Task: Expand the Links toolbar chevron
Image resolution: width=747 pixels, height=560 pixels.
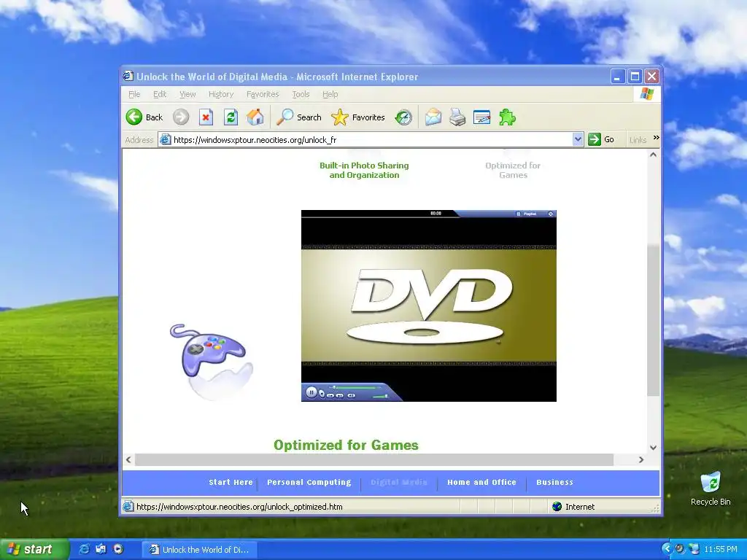Action: coord(656,138)
